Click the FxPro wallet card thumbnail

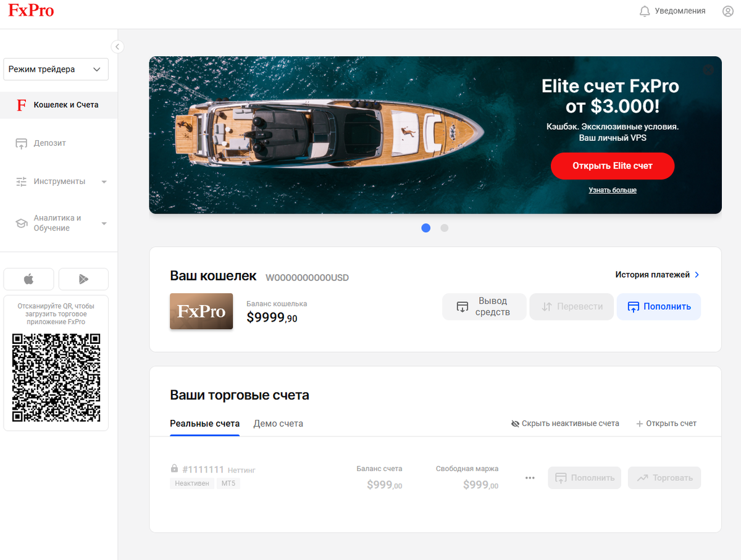201,311
